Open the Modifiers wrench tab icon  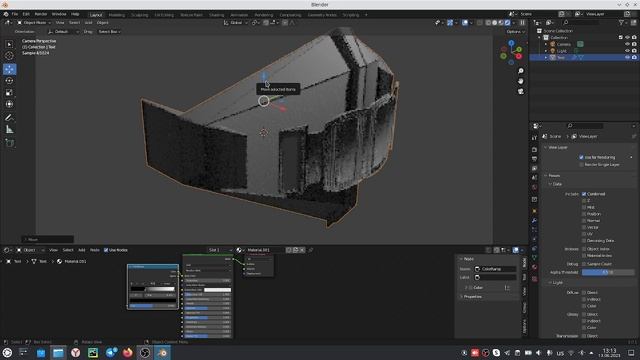point(534,220)
